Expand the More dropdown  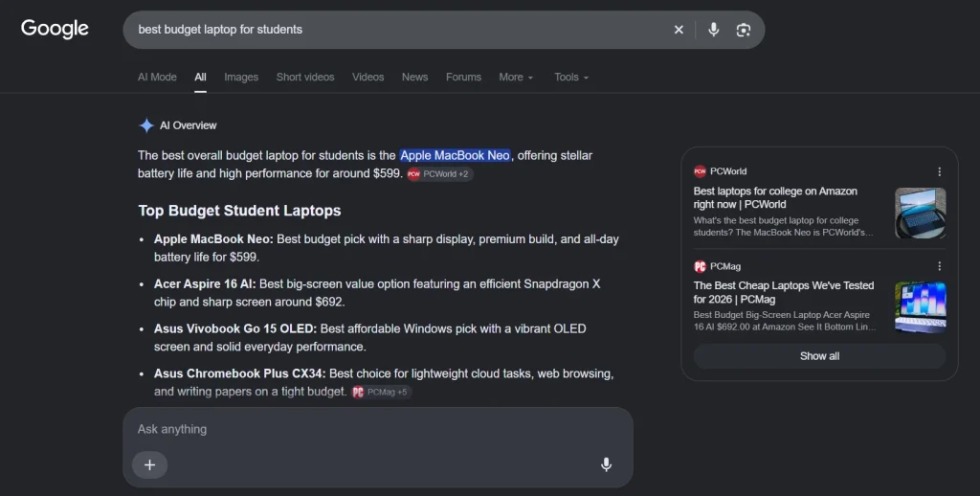tap(516, 77)
